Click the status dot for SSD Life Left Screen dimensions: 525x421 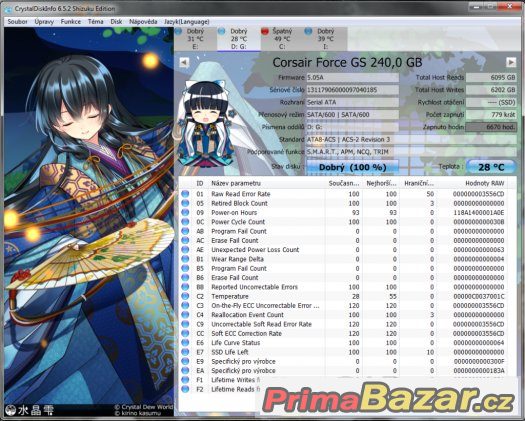tap(185, 352)
